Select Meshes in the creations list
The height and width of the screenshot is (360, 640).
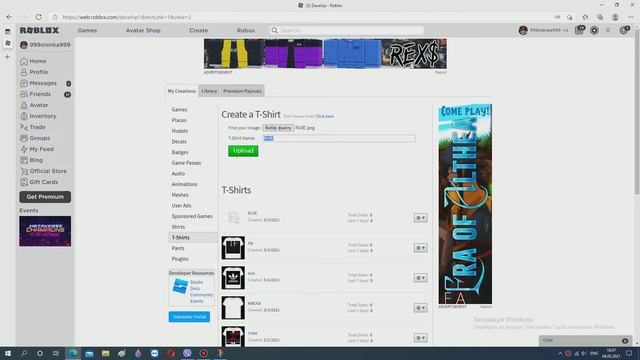click(x=180, y=195)
